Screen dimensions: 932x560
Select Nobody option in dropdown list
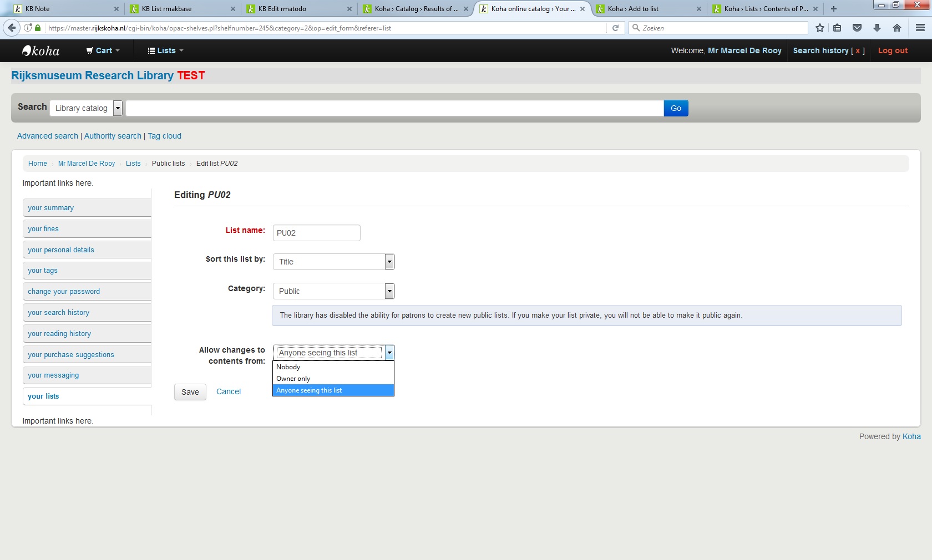(x=288, y=367)
